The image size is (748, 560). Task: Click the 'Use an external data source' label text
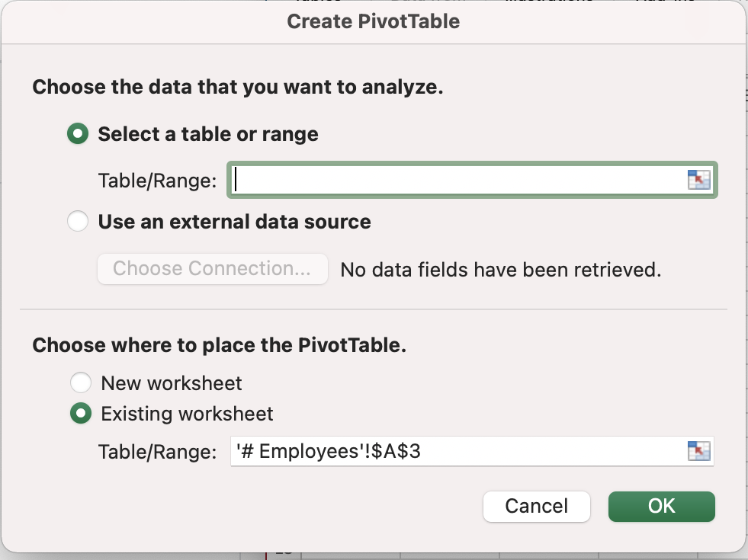(234, 222)
